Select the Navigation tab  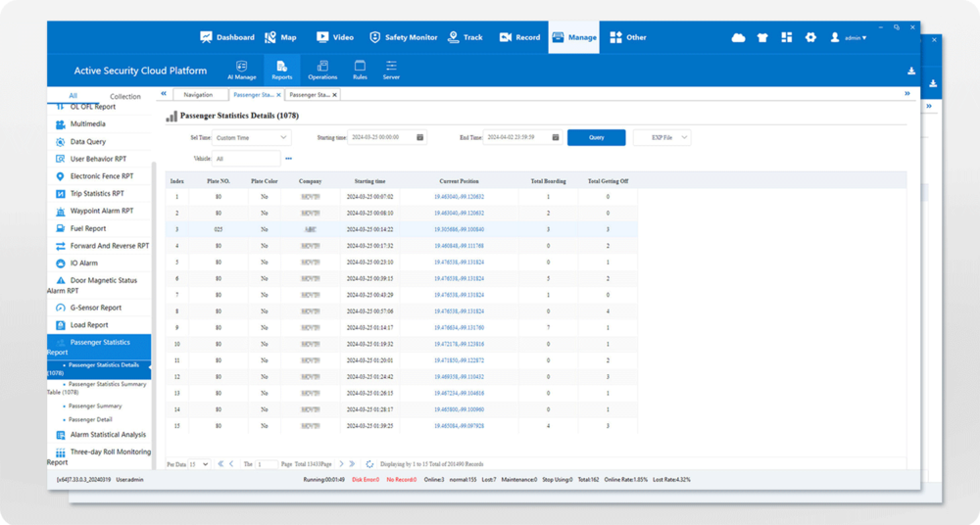199,95
